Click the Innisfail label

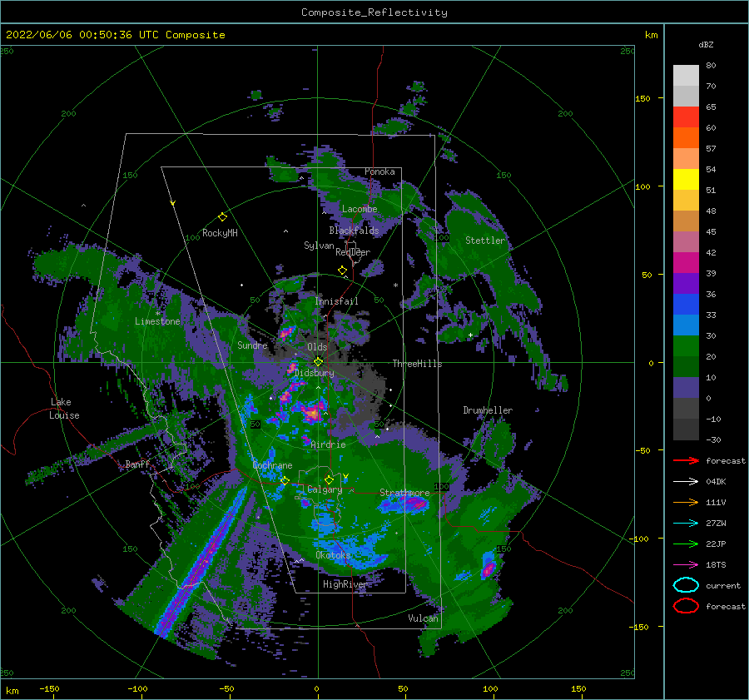point(336,301)
